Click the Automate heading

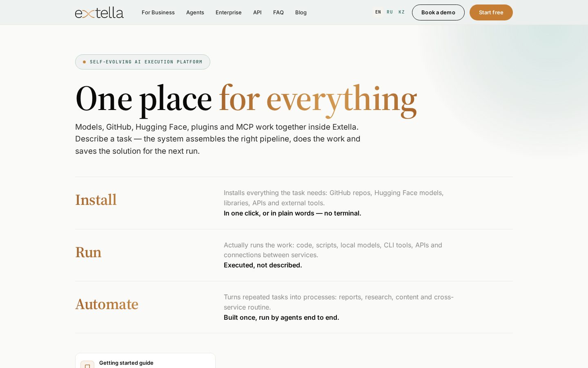click(x=107, y=304)
